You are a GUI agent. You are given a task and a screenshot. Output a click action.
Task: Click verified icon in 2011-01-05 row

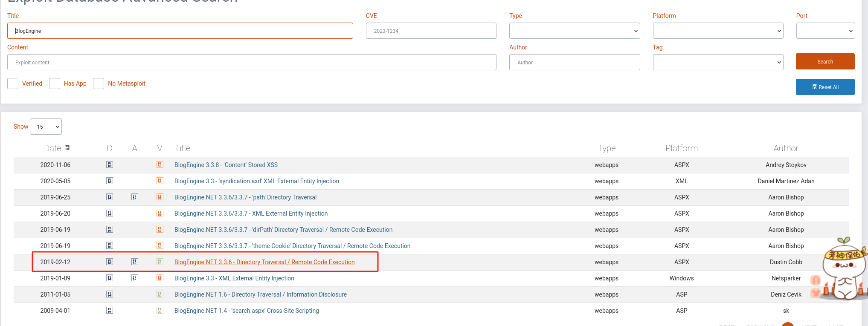160,294
